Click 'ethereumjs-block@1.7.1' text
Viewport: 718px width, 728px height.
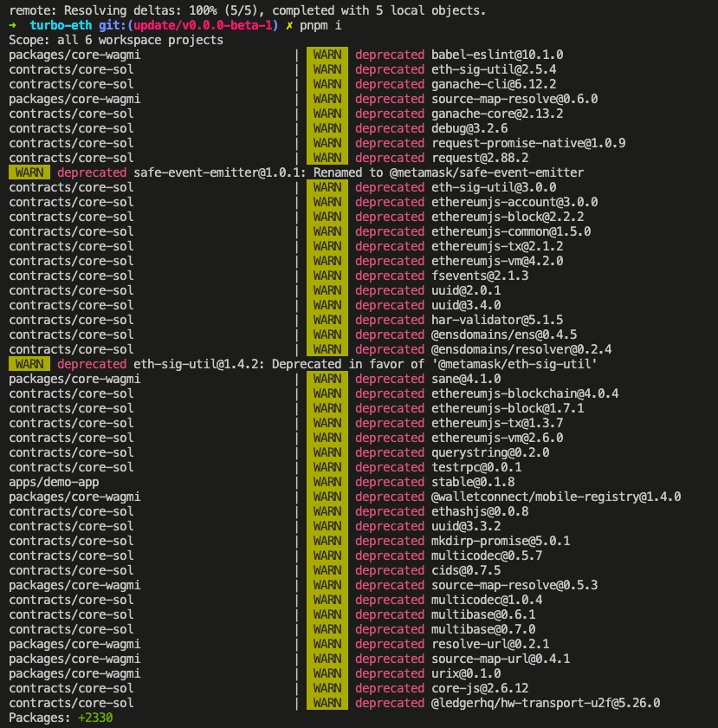(x=508, y=408)
